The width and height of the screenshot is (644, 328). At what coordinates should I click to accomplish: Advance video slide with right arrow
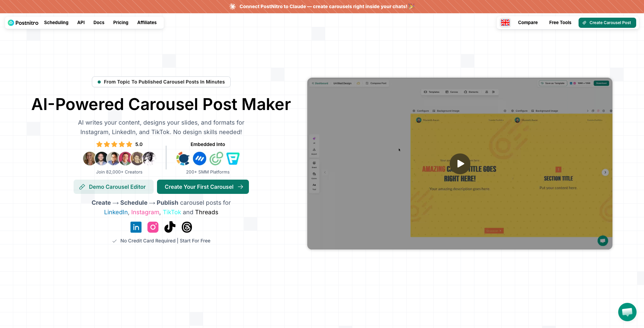[605, 172]
